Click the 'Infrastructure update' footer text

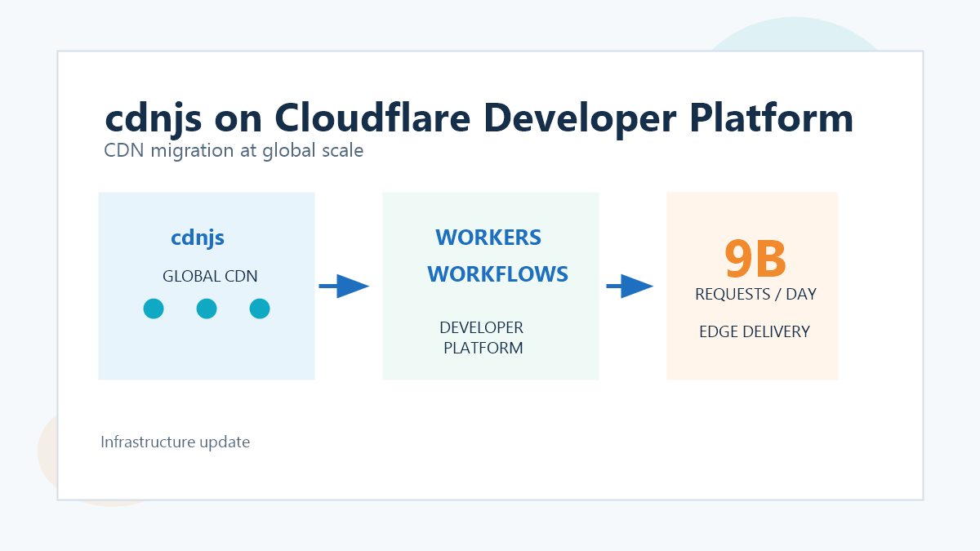point(175,442)
